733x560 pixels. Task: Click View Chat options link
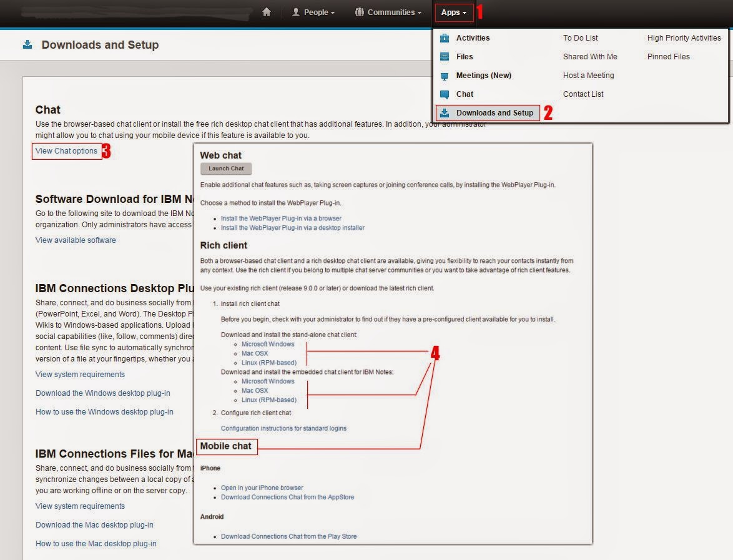tap(66, 151)
